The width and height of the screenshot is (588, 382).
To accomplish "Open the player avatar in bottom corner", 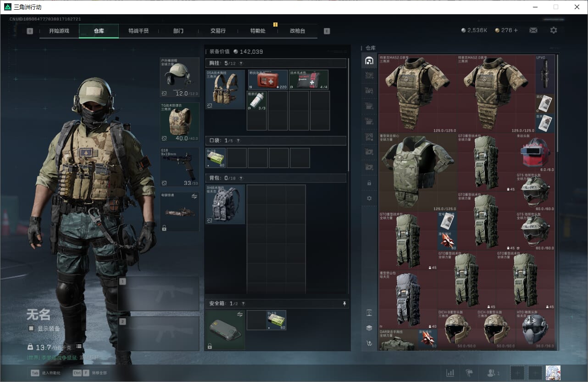I will (x=553, y=373).
